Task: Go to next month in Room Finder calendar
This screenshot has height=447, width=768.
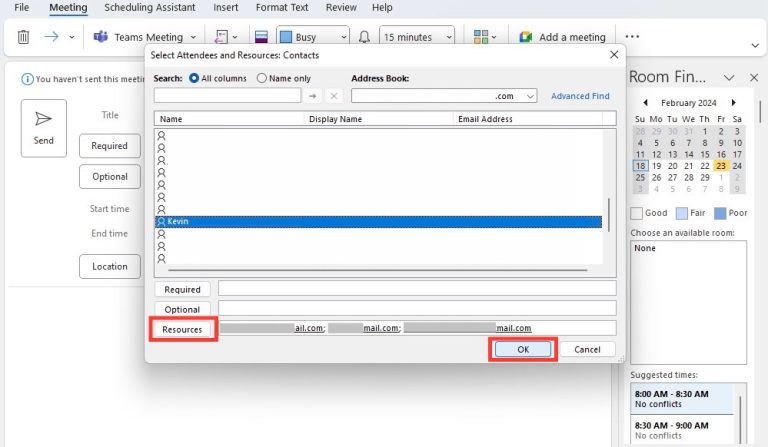Action: click(x=734, y=102)
